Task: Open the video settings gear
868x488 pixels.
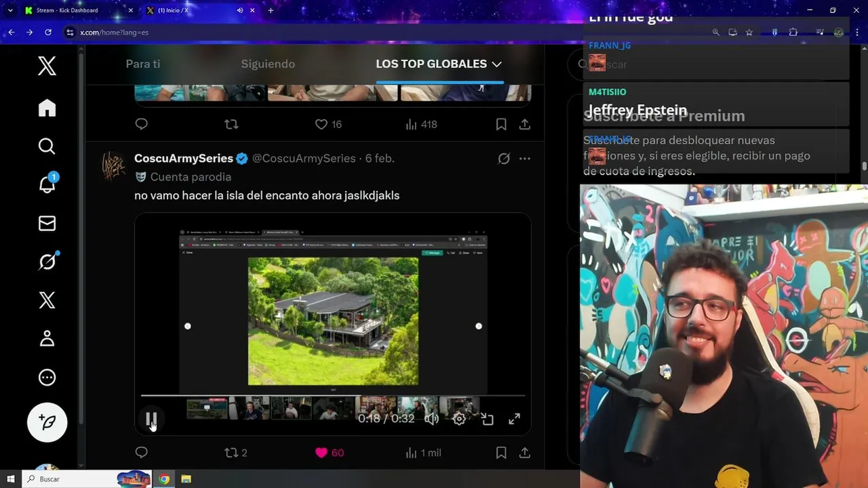Action: [x=459, y=419]
